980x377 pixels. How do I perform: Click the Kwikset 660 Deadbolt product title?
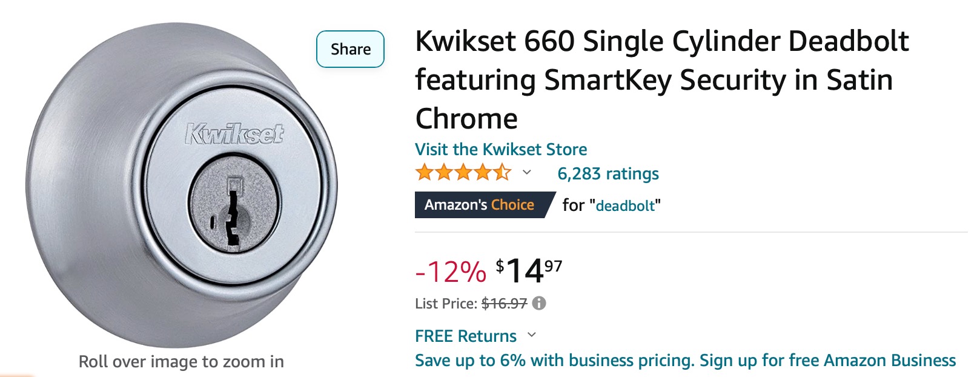pyautogui.click(x=662, y=79)
